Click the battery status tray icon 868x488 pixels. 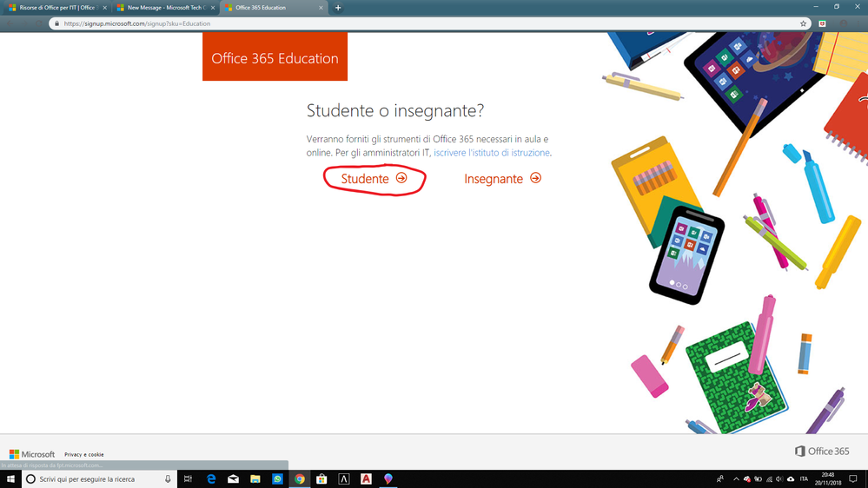[x=758, y=479]
